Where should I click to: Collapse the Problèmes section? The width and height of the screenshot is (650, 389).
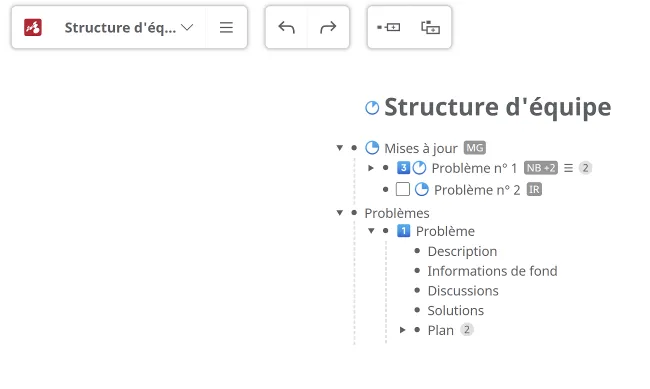tap(340, 213)
